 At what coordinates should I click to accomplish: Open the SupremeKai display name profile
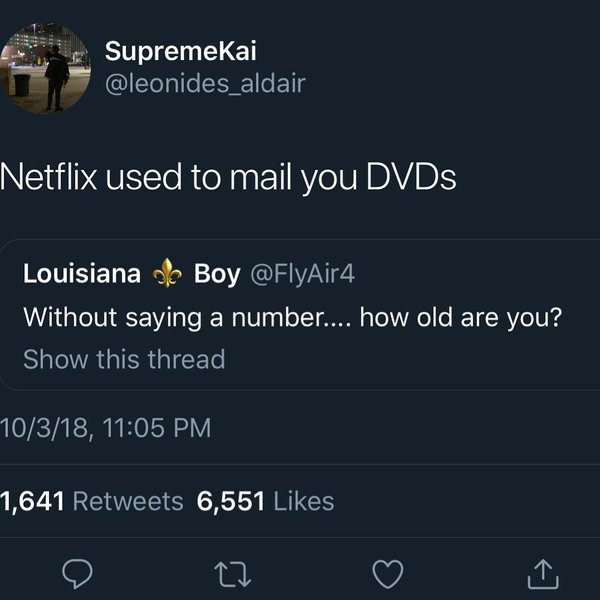pos(180,51)
